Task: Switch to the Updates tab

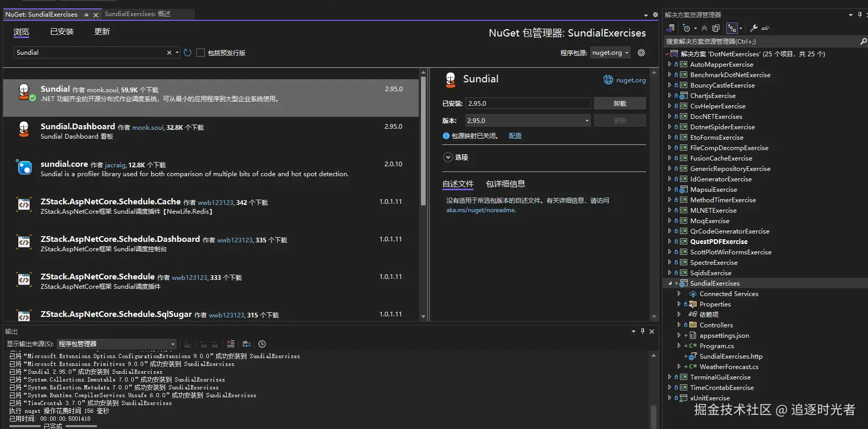Action: 102,32
